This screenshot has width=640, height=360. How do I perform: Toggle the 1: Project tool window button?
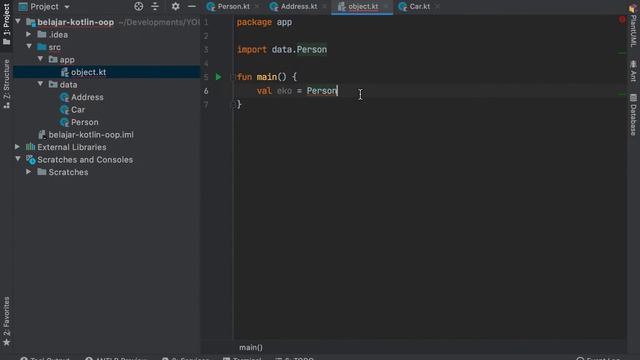coord(7,24)
